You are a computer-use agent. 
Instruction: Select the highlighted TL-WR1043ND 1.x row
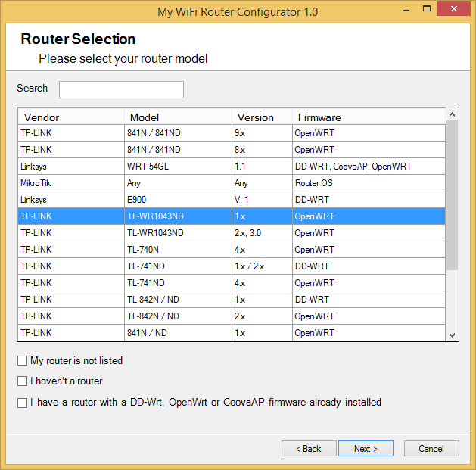point(232,216)
